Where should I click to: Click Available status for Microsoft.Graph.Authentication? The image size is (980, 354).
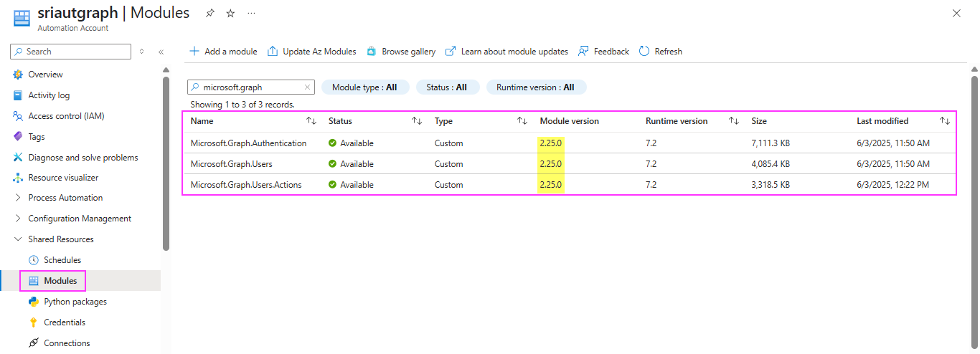(351, 143)
